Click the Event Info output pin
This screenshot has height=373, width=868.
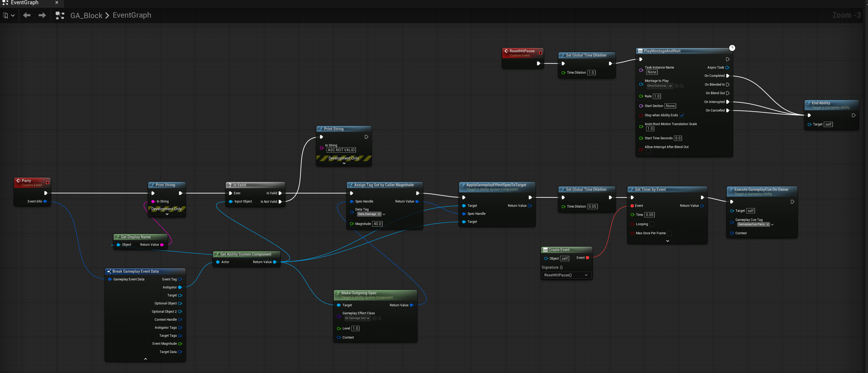tap(45, 201)
